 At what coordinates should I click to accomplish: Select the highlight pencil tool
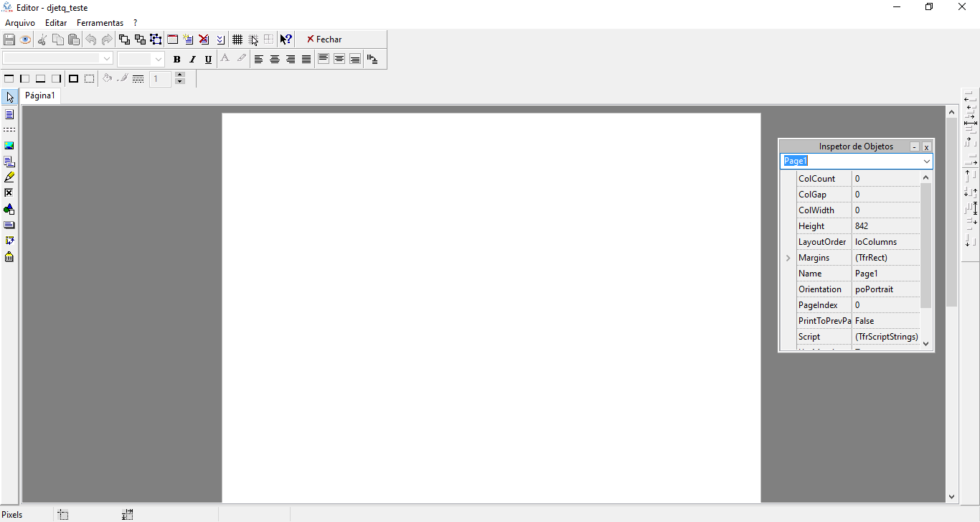coord(9,177)
